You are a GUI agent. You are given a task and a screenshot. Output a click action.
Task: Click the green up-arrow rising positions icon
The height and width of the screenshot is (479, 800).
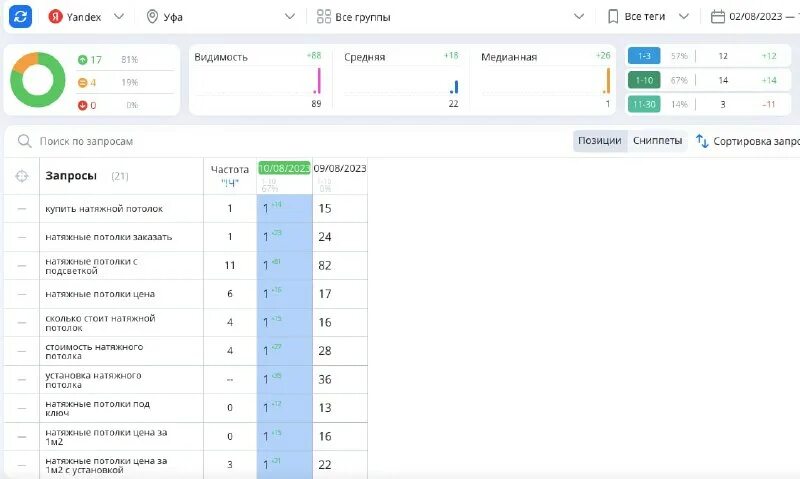(x=83, y=60)
